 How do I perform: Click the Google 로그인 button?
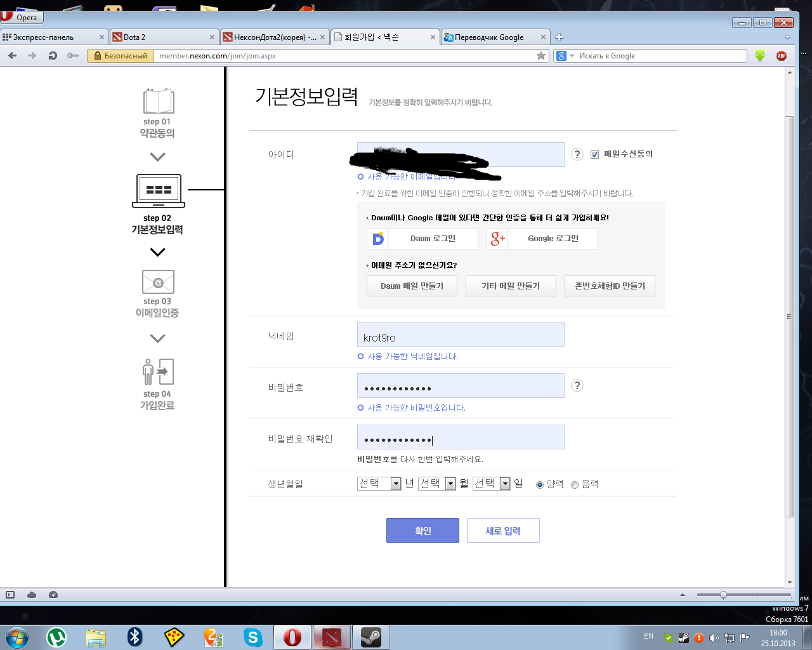click(x=542, y=239)
